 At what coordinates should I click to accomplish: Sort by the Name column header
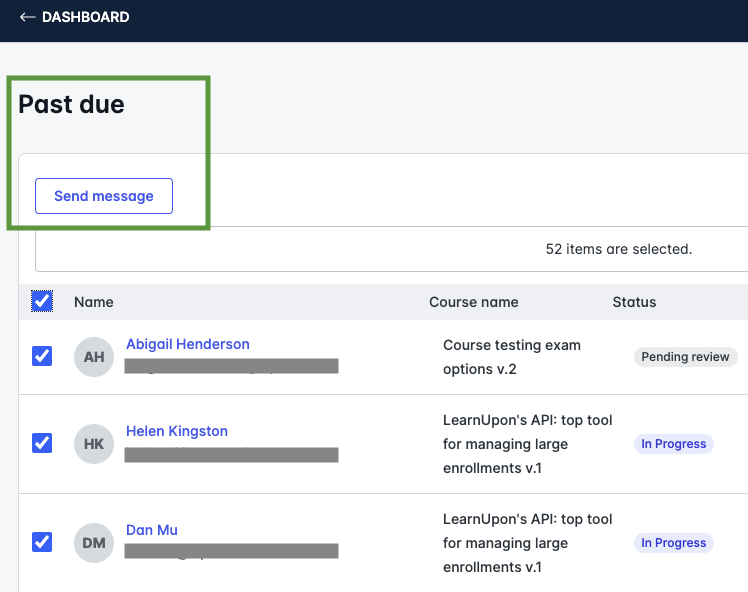(93, 302)
